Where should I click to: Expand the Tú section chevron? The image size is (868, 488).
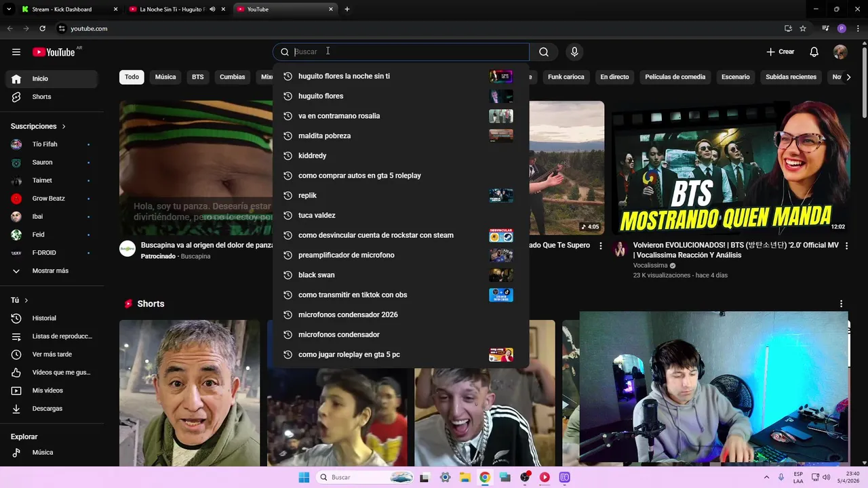click(26, 300)
